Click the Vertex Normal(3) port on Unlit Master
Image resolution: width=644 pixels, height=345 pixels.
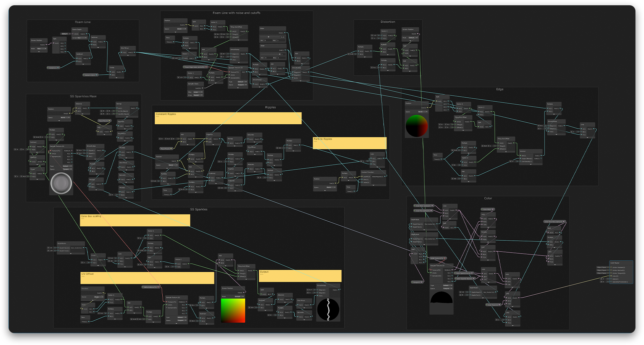pyautogui.click(x=611, y=270)
